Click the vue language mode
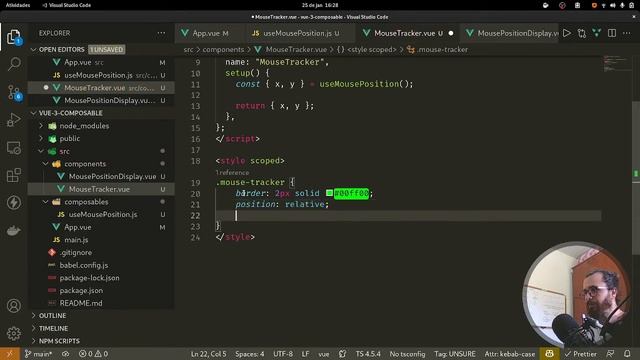The image size is (640, 360). [324, 354]
